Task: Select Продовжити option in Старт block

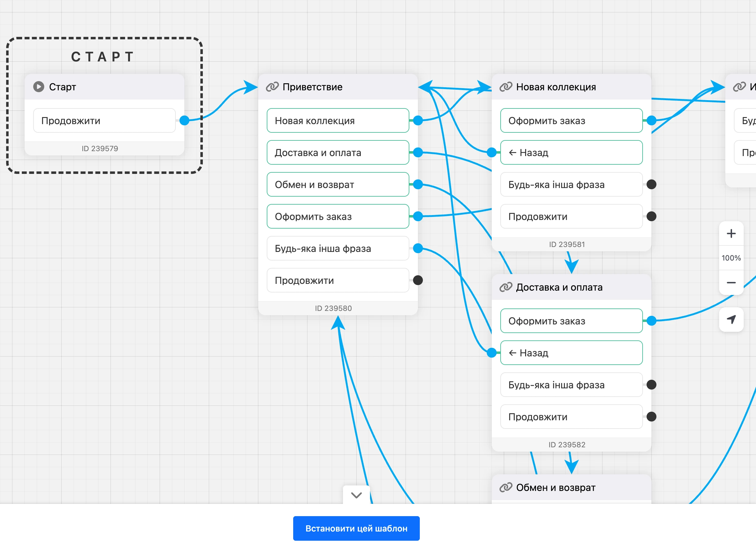Action: point(104,120)
